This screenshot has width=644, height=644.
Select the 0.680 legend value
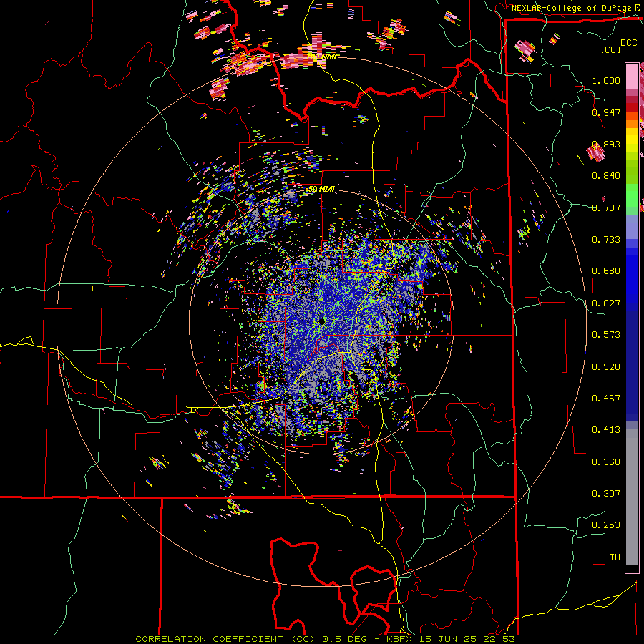[x=606, y=271]
